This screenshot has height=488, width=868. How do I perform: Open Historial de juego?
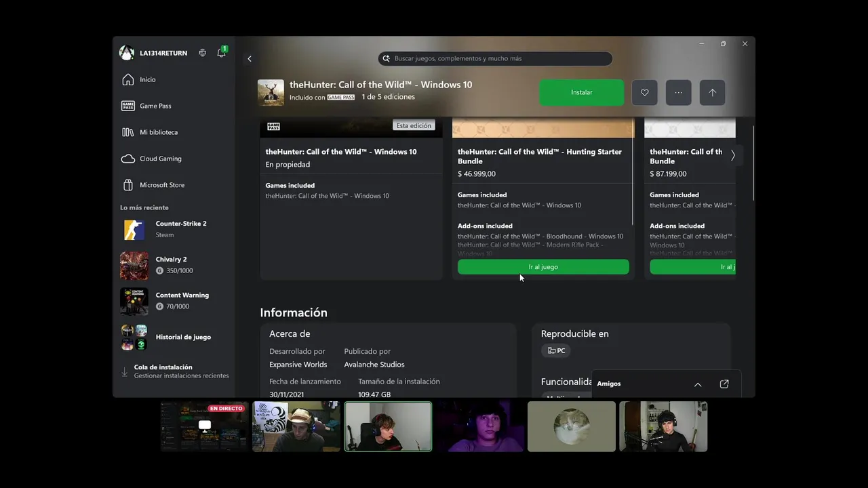point(174,338)
